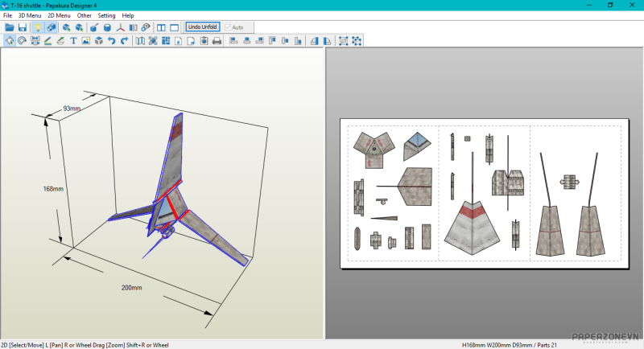Expand the Setting menu
The image size is (644, 349).
pyautogui.click(x=106, y=15)
